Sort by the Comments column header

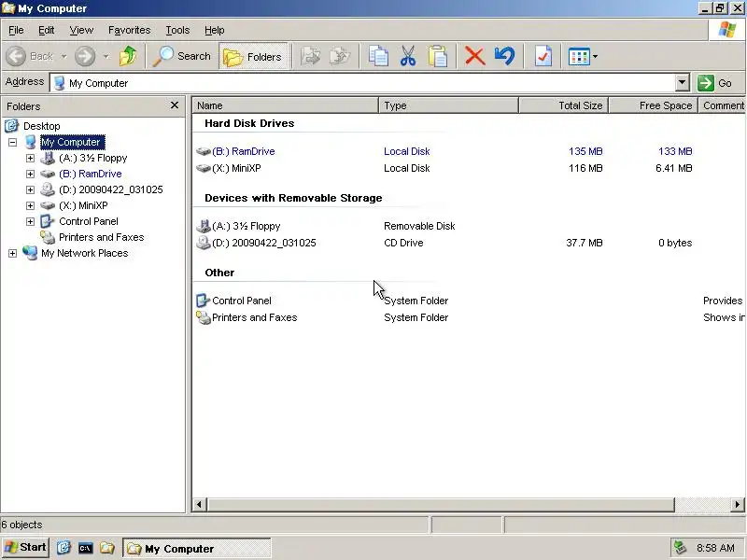point(722,105)
